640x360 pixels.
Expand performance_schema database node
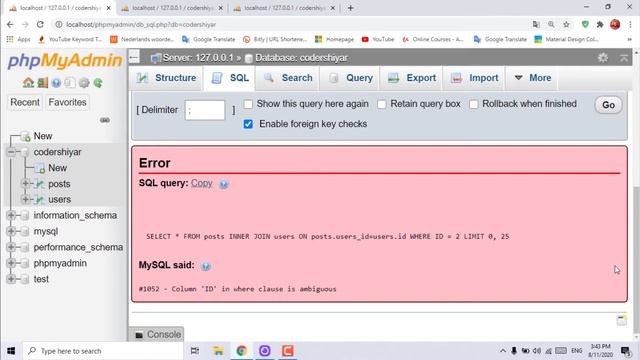click(x=11, y=247)
